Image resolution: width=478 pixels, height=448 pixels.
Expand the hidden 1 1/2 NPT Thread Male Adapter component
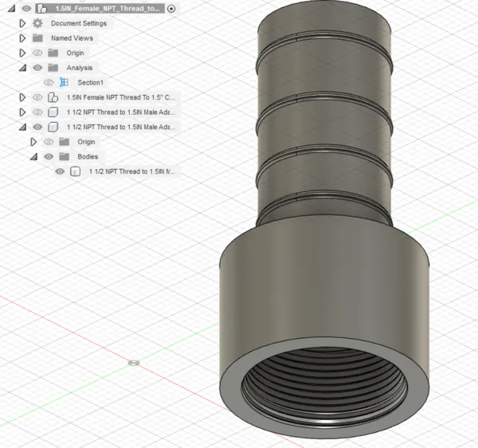(x=22, y=112)
